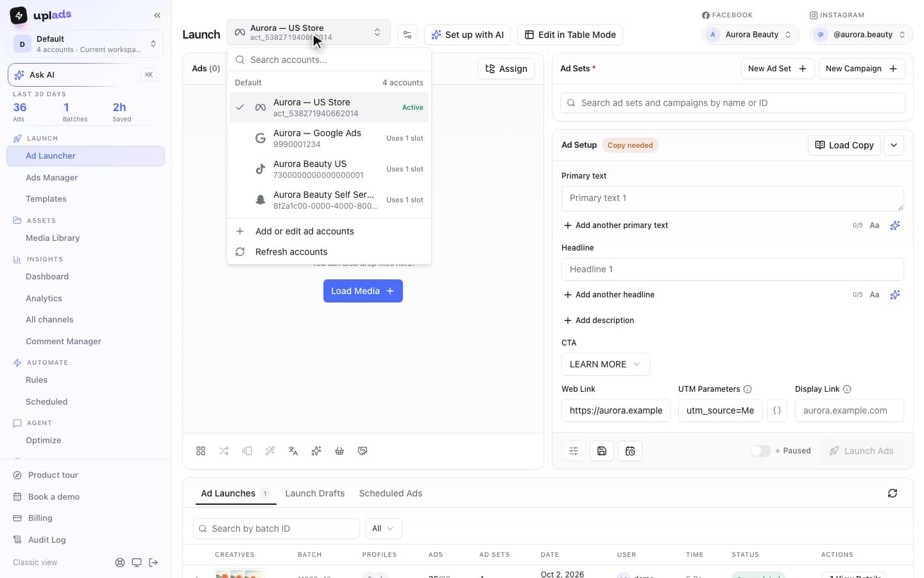
Task: Click the help lifebuoy icon in sidebar footer
Action: point(120,563)
